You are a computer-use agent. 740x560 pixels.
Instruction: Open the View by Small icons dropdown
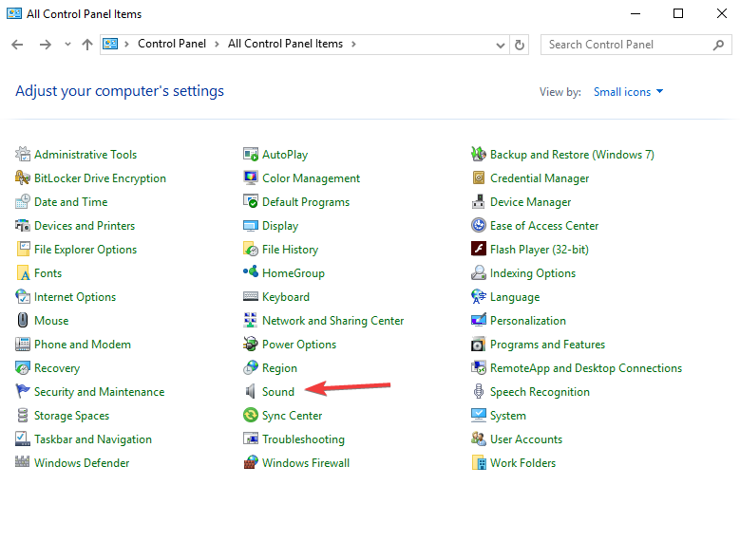(x=628, y=91)
